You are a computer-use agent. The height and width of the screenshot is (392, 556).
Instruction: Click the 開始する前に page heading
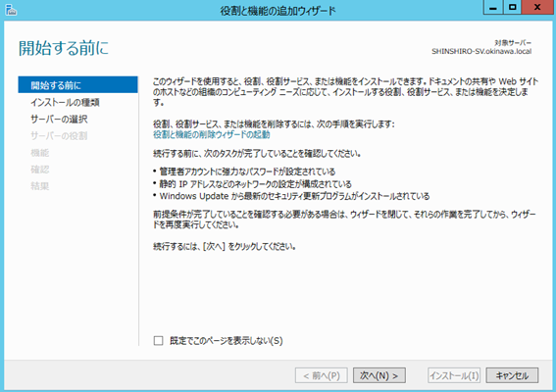64,48
